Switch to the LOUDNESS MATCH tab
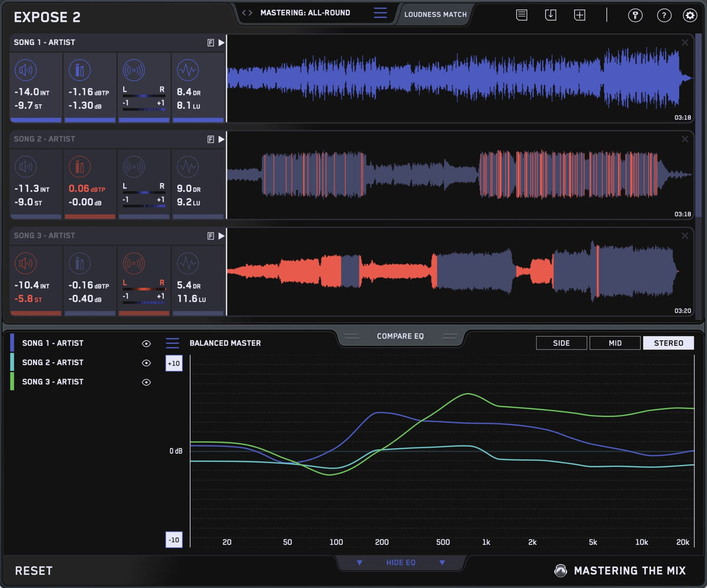Screen dimensions: 707x588 (x=435, y=14)
